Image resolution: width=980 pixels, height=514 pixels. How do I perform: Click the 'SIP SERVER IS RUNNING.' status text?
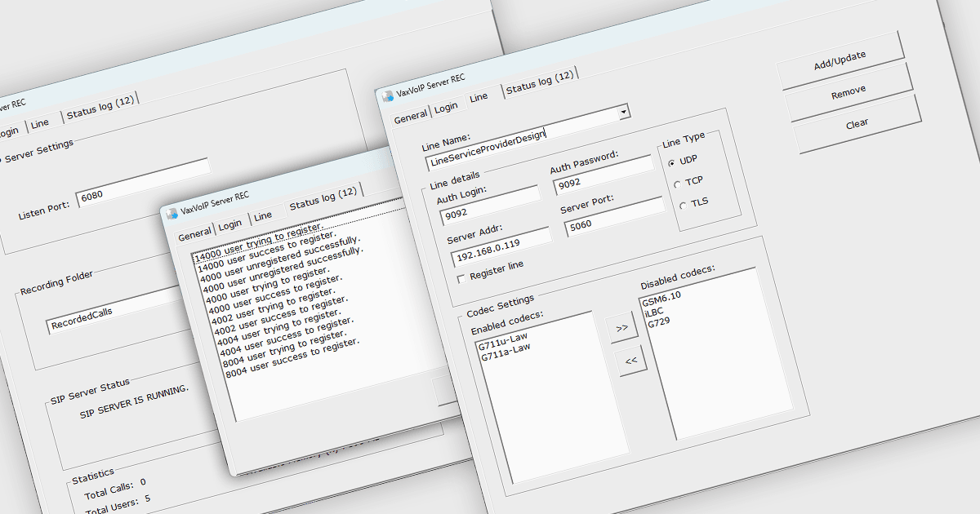point(134,401)
